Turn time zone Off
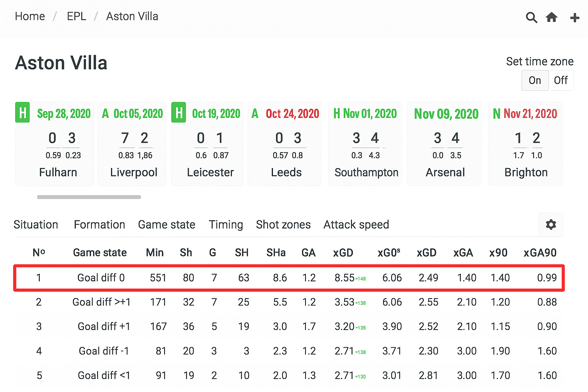Screen dimensions: 588x392 (561, 80)
